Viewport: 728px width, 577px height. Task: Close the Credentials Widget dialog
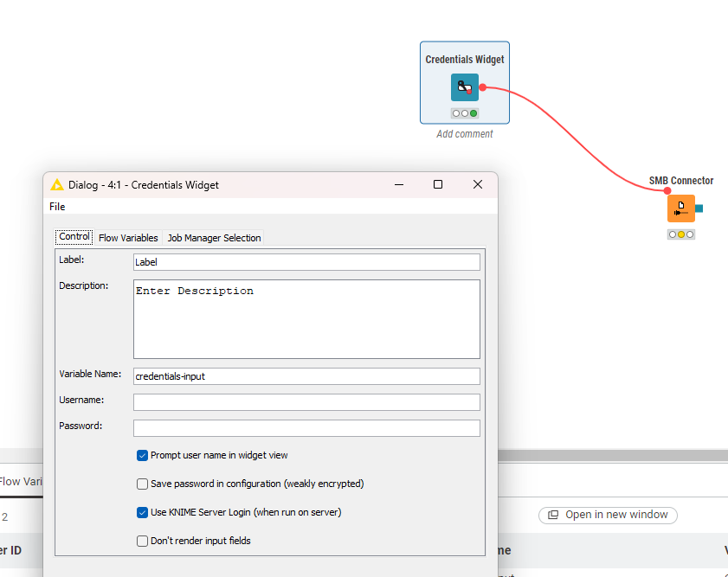point(478,184)
